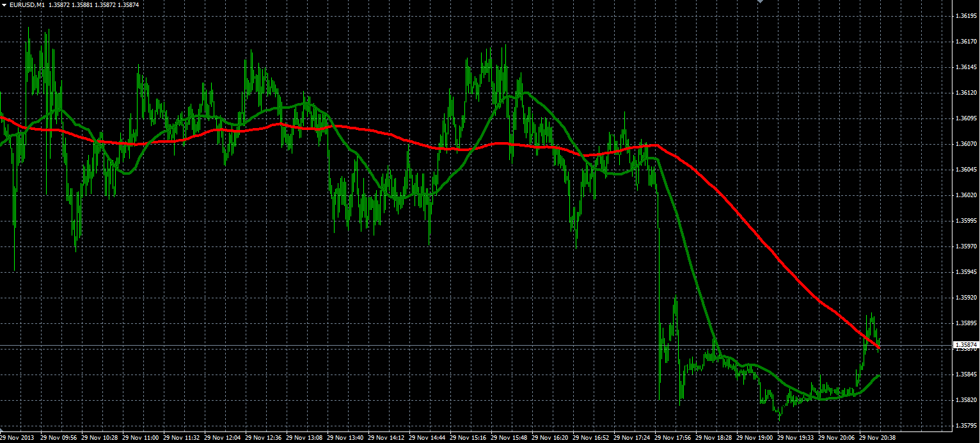Click the 29 Nov 2013 date label
Screen dimensions: 980x443
pos(17,438)
